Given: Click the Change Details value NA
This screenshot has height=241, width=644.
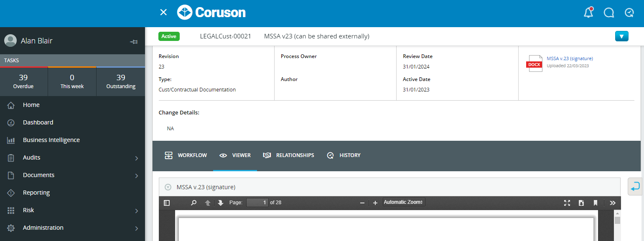Looking at the screenshot, I should (171, 129).
